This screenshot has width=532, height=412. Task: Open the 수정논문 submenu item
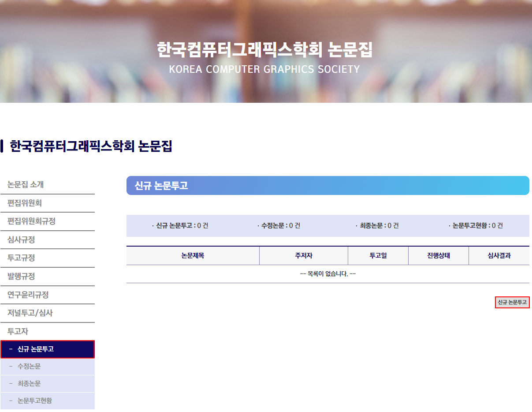point(47,367)
